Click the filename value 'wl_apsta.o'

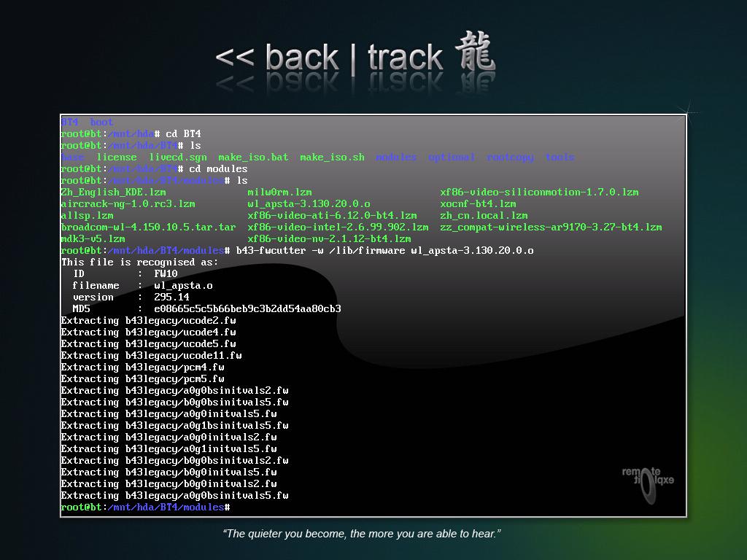(183, 286)
